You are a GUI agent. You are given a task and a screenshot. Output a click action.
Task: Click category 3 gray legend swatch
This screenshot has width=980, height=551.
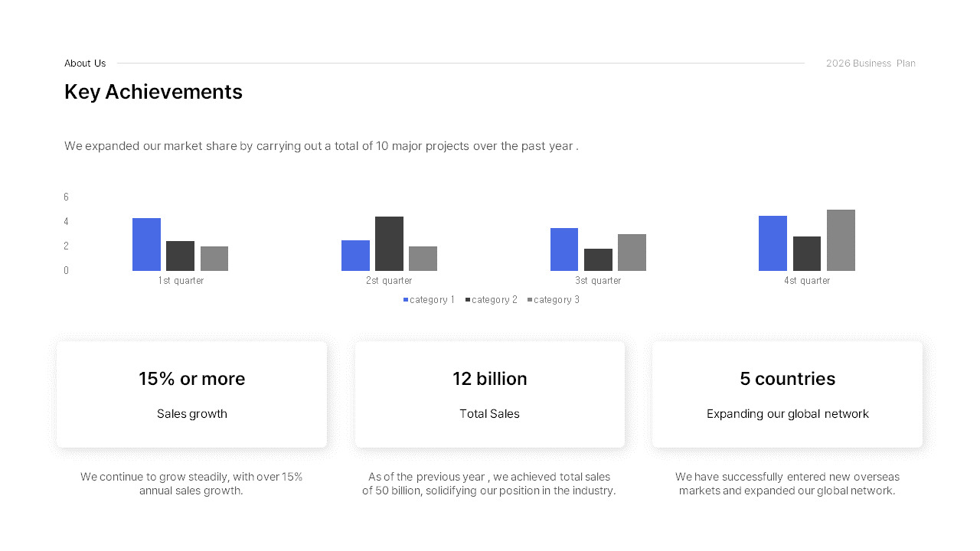point(530,300)
